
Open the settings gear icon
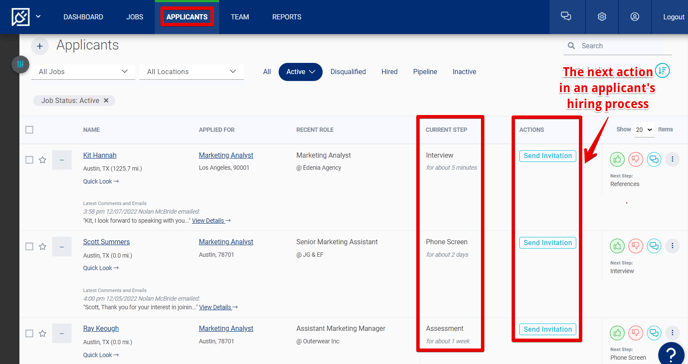(x=602, y=17)
